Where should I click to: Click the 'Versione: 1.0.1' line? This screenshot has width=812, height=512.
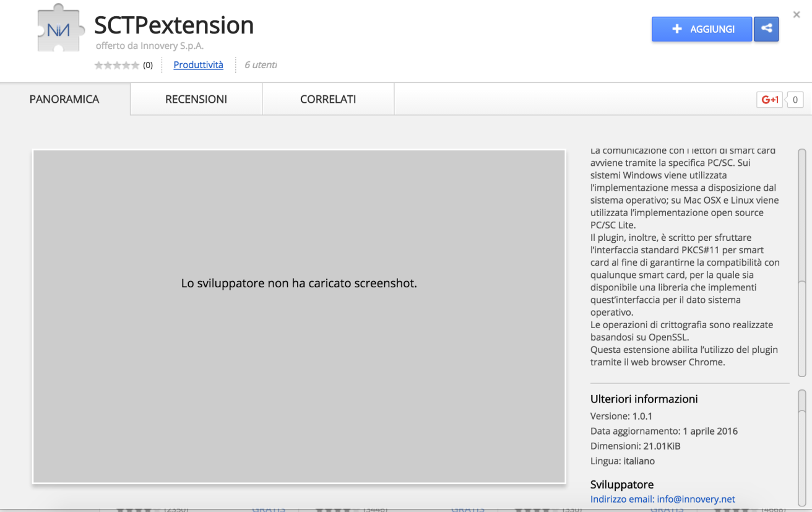[x=621, y=416]
